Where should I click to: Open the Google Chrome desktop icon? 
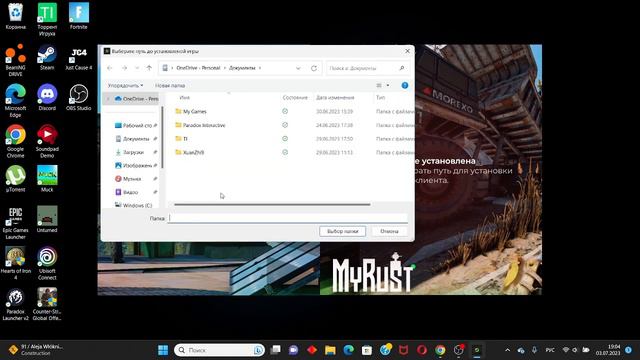(x=16, y=141)
